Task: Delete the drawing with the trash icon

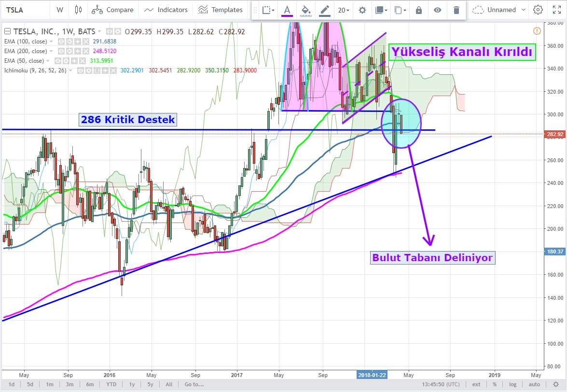Action: coord(456,10)
